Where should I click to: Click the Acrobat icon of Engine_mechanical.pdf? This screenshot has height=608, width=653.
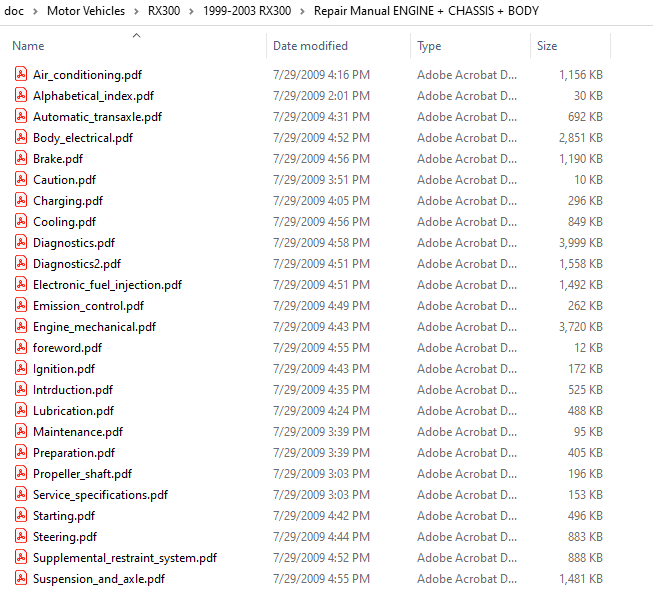[21, 327]
